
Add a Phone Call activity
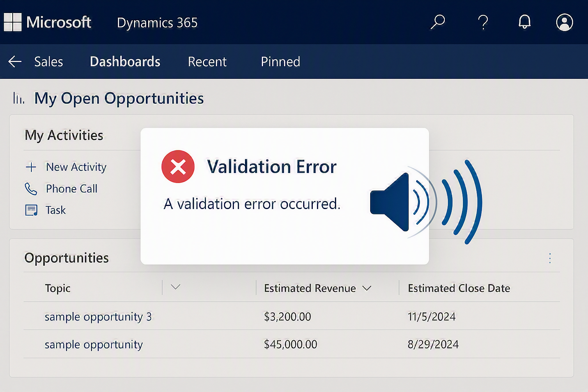coord(72,189)
